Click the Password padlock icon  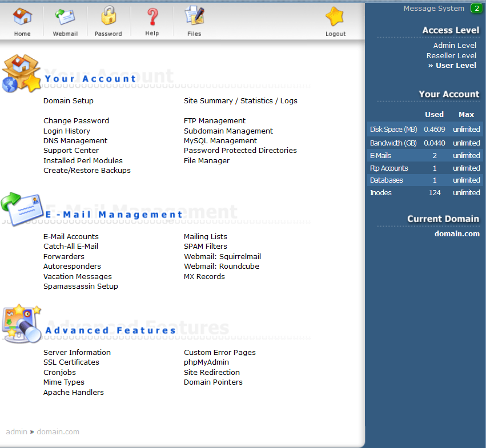(109, 17)
